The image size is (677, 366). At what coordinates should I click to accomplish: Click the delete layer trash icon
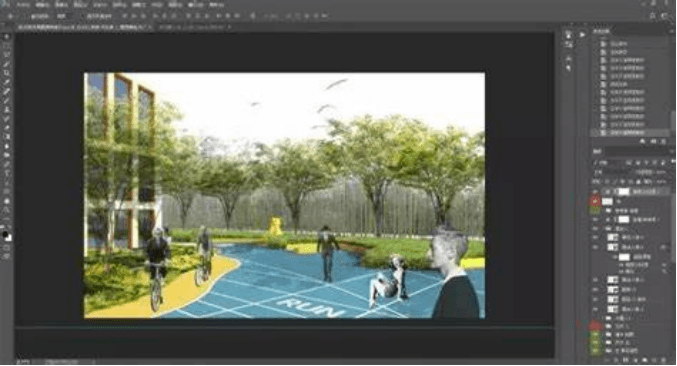[664, 360]
